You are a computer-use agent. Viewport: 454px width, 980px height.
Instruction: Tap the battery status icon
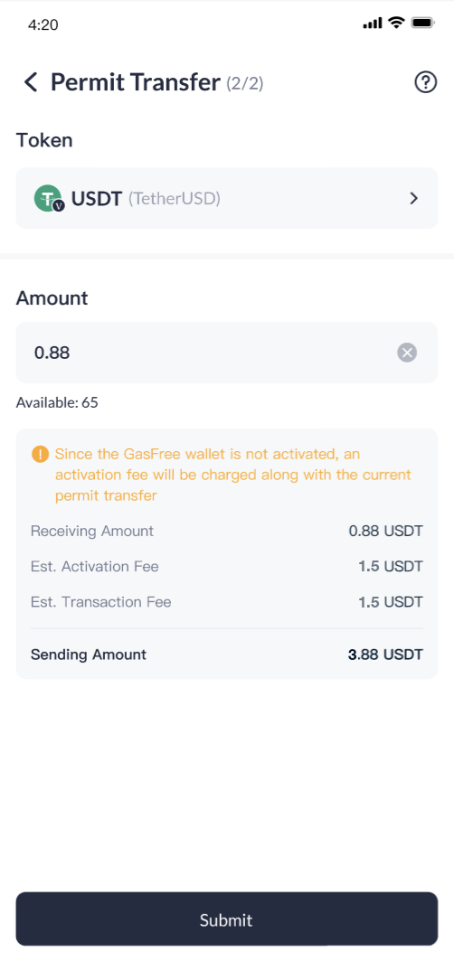(x=423, y=24)
